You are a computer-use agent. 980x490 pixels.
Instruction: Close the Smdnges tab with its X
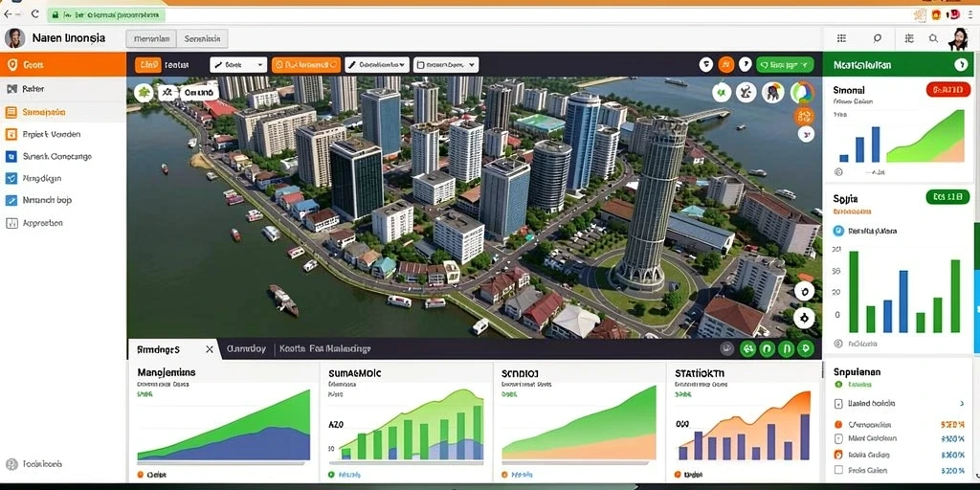(210, 348)
